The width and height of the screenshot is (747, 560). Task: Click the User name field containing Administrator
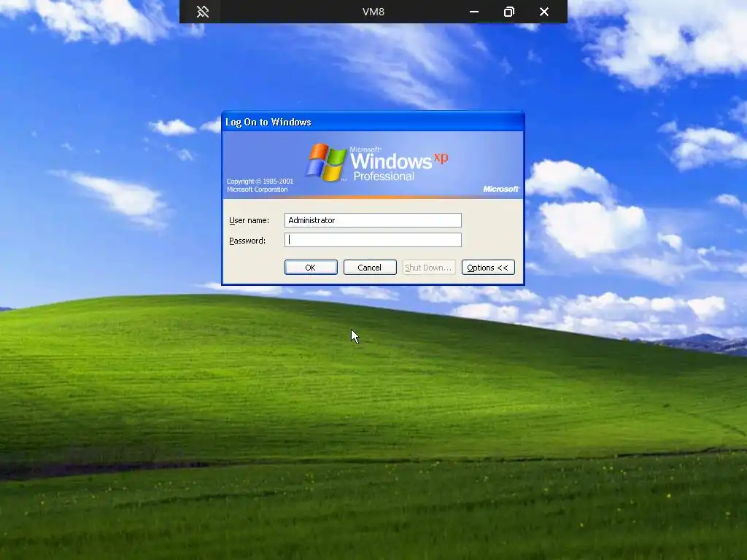[373, 220]
